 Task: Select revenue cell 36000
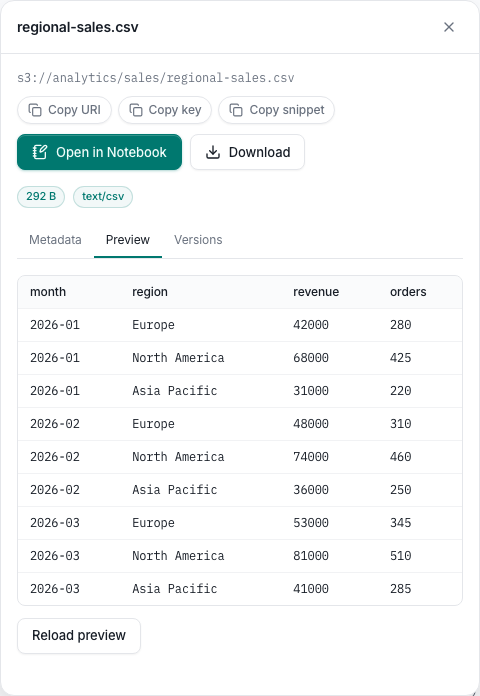[311, 490]
